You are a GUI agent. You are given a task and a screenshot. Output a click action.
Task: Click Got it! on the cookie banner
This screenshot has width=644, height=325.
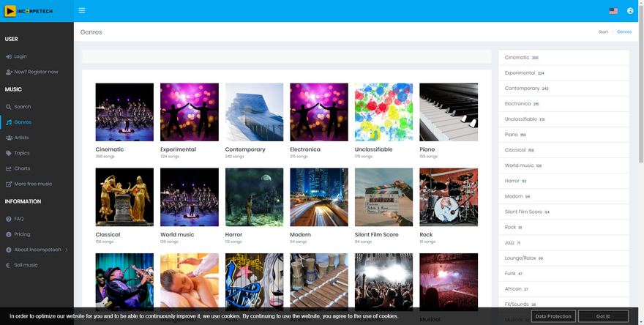603,316
